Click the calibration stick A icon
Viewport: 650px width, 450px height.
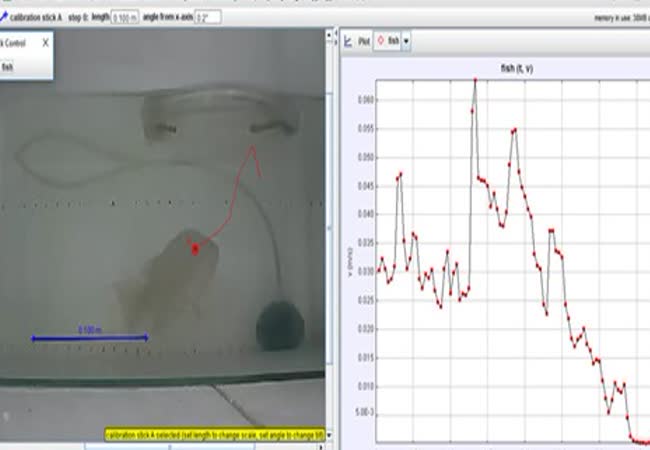tap(4, 17)
